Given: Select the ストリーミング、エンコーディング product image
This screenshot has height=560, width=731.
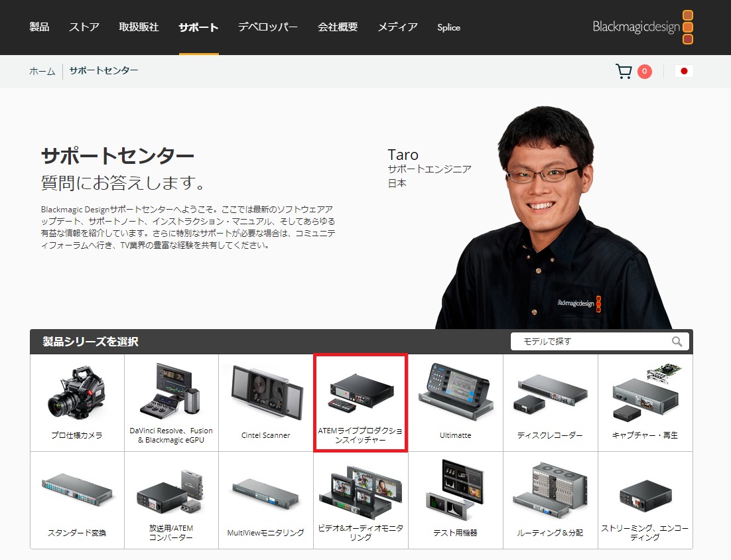Looking at the screenshot, I should [x=645, y=496].
